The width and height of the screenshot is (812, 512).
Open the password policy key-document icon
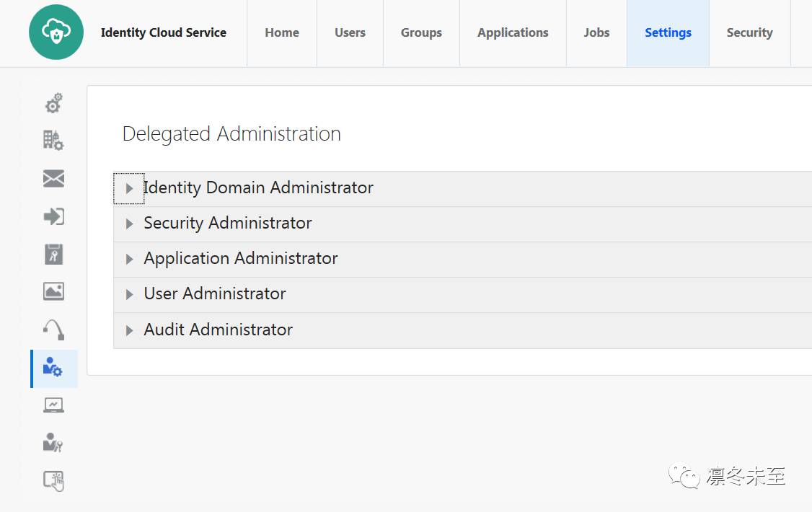[53, 254]
